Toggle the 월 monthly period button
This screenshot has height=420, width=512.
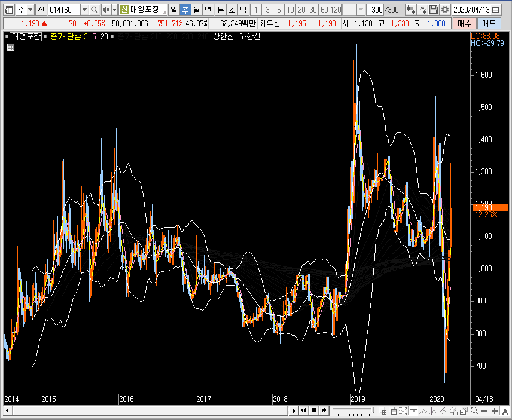point(196,10)
